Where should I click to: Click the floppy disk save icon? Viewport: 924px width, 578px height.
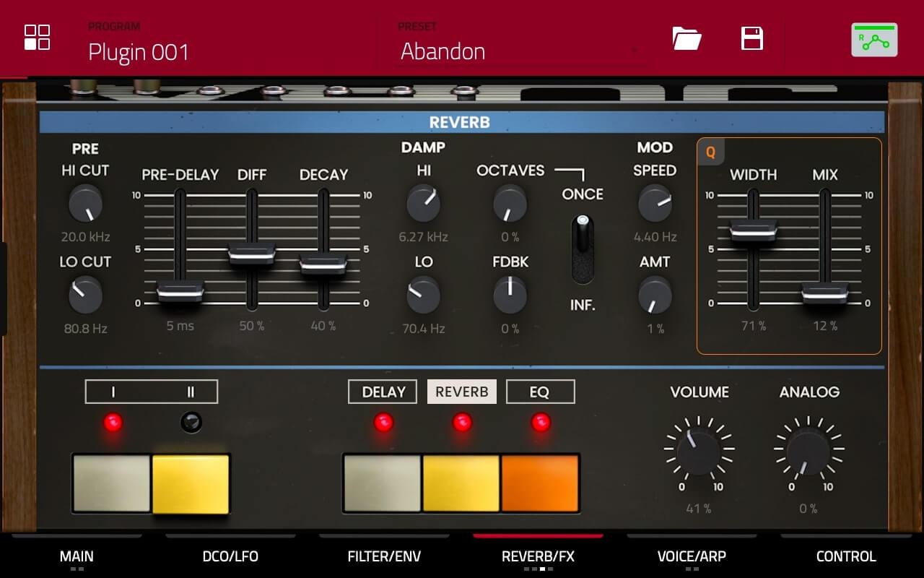tap(752, 38)
